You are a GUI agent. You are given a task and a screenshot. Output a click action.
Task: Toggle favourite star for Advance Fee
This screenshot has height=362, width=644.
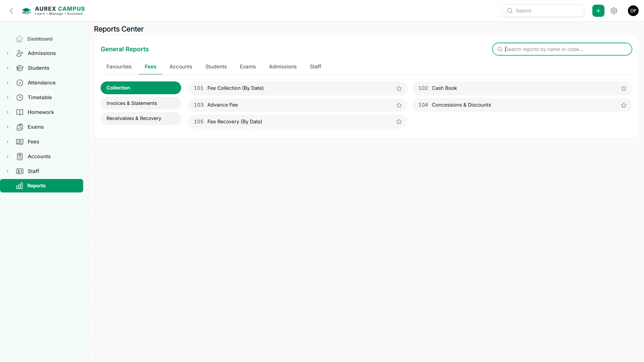(399, 105)
